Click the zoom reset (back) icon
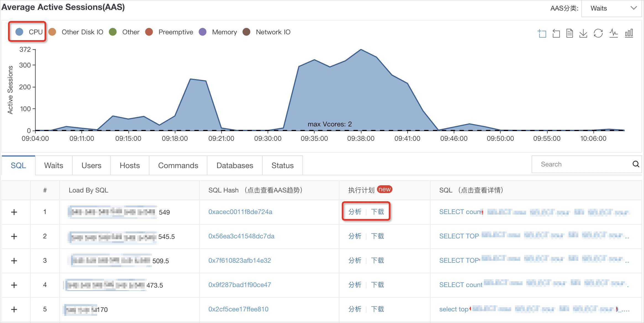 (x=556, y=33)
